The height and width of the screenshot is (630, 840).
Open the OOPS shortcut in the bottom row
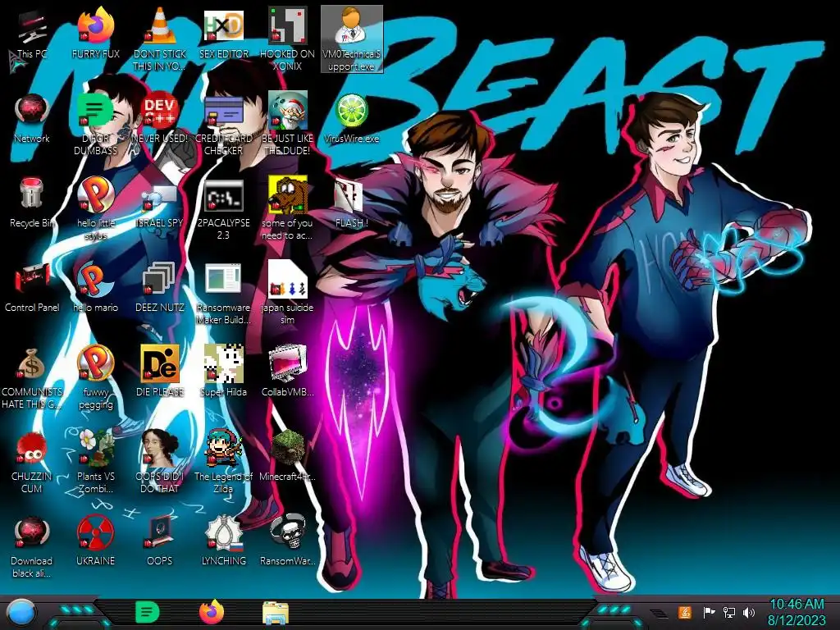[x=159, y=541]
